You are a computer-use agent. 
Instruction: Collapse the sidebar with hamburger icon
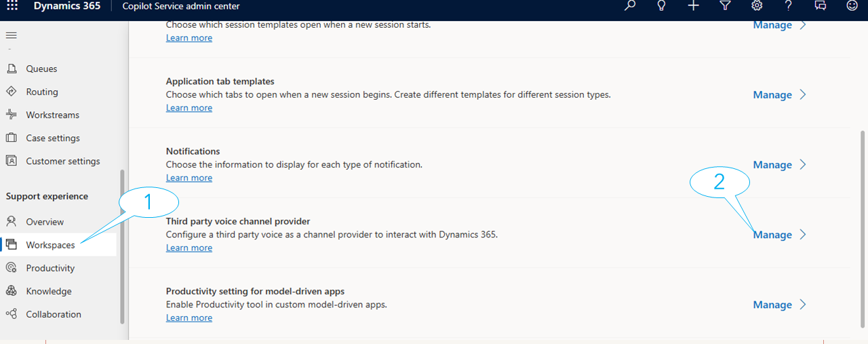(12, 35)
